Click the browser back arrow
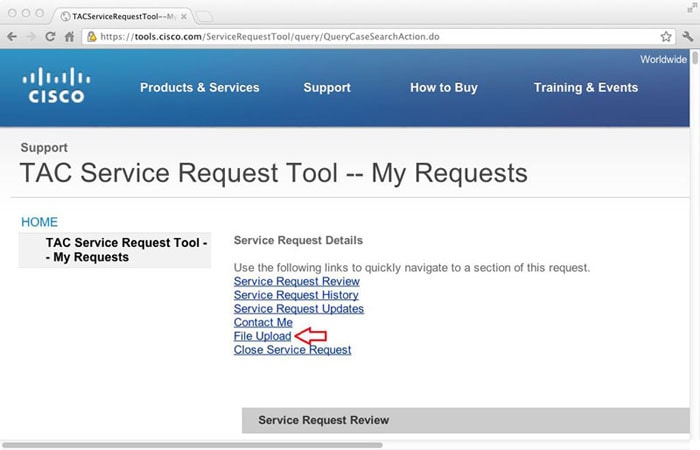The height and width of the screenshot is (450, 700). [12, 37]
